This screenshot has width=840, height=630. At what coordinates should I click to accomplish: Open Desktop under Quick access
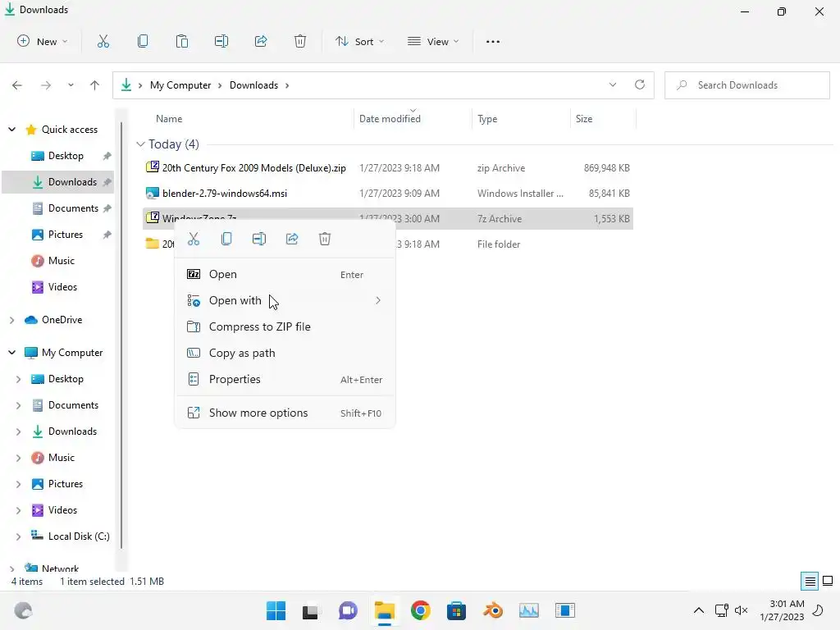[66, 156]
